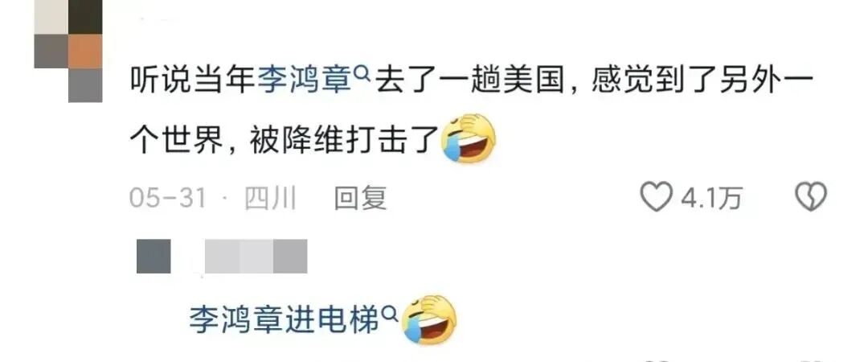Tap the laughing emoji in the reply
Viewport: 868px width, 362px height.
click(x=429, y=319)
